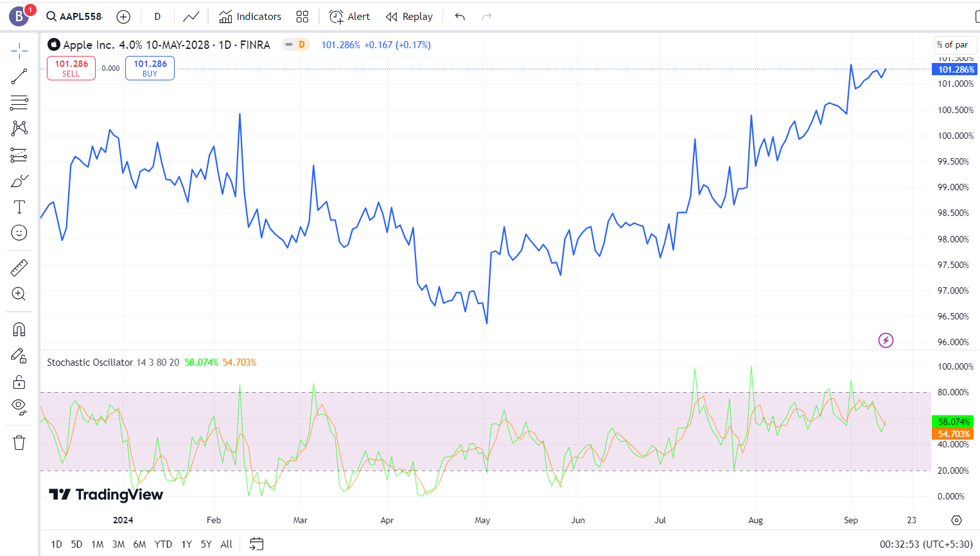Undo the last chart action
The image size is (980, 556).
(x=460, y=17)
